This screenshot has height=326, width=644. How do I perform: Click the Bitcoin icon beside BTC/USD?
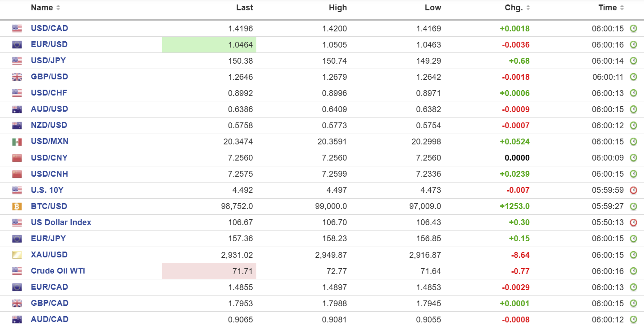[17, 206]
